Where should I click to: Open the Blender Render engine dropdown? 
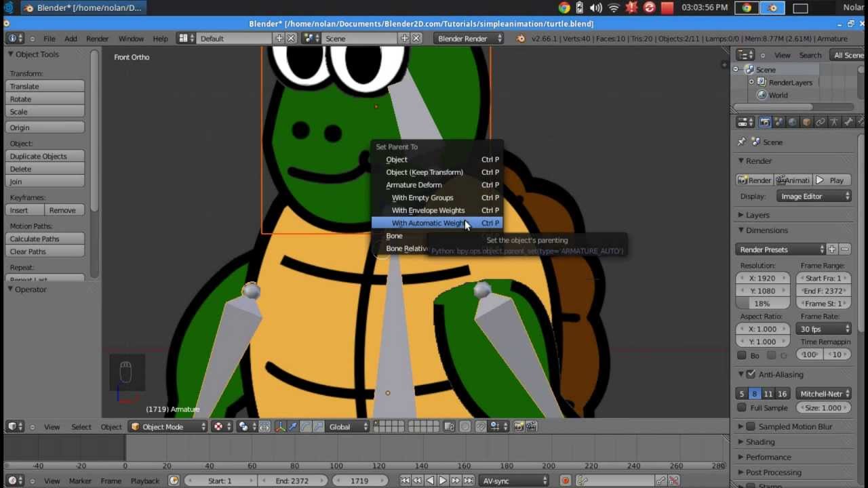click(x=469, y=39)
